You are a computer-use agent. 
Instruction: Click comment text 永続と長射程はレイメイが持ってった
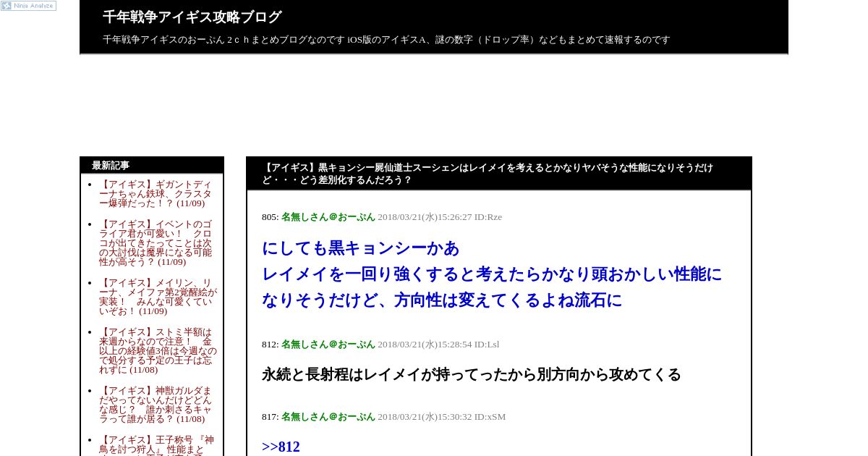(x=471, y=374)
